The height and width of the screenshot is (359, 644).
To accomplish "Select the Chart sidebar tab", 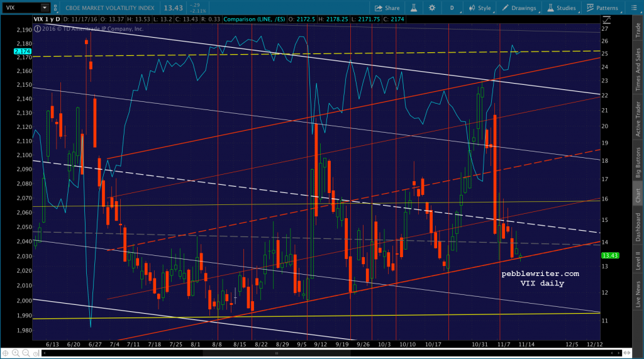I will pos(638,195).
